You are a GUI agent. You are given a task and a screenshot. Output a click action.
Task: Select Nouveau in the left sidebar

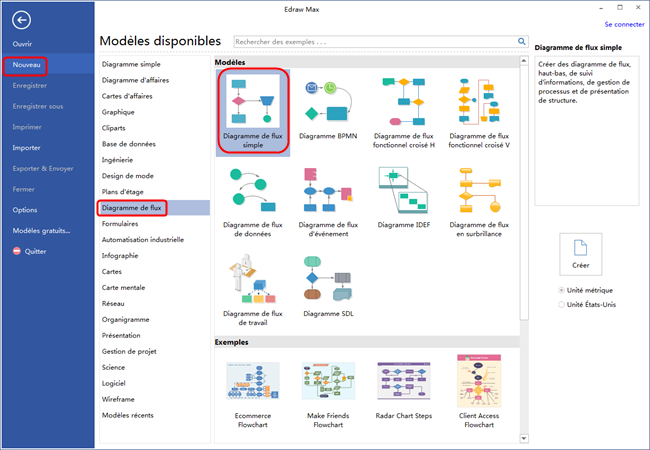[x=26, y=65]
